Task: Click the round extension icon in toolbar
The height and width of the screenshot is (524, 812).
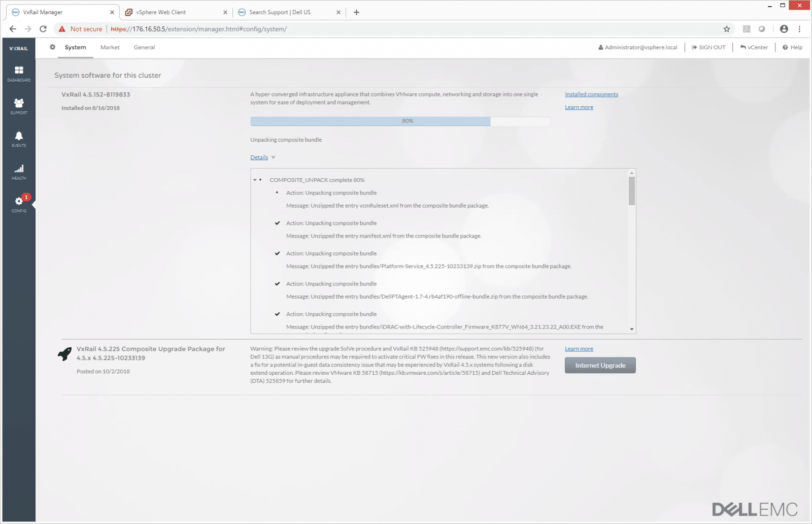Action: [x=762, y=29]
